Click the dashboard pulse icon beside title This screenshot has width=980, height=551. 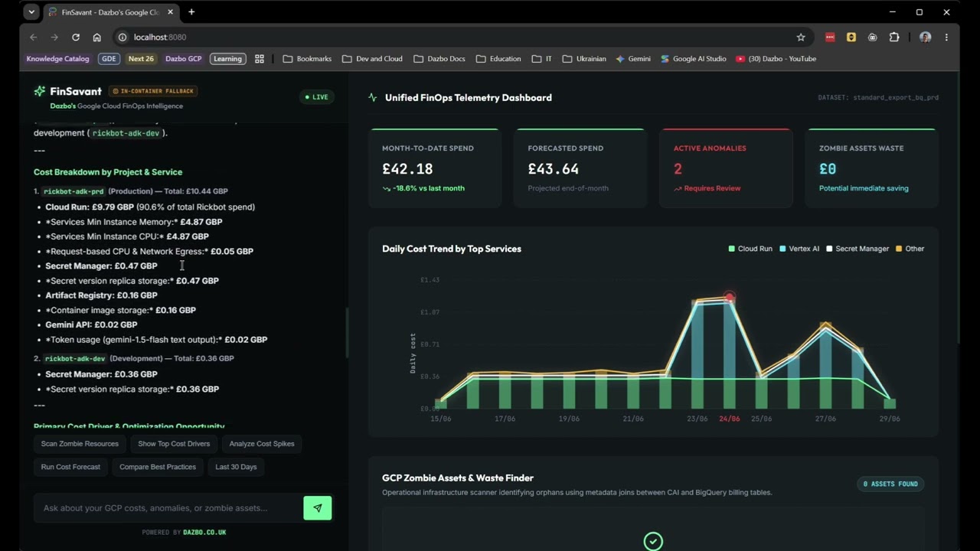[373, 98]
